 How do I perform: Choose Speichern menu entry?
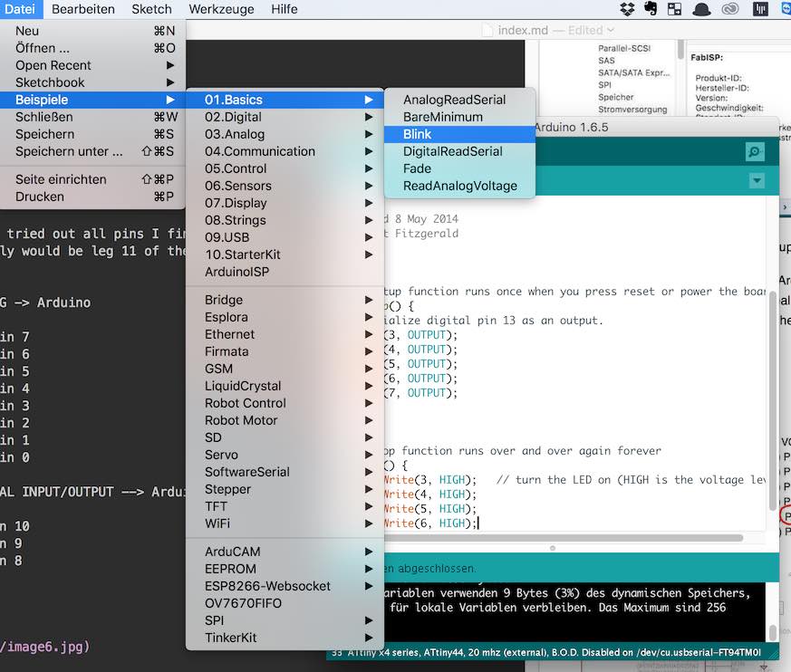(92, 134)
